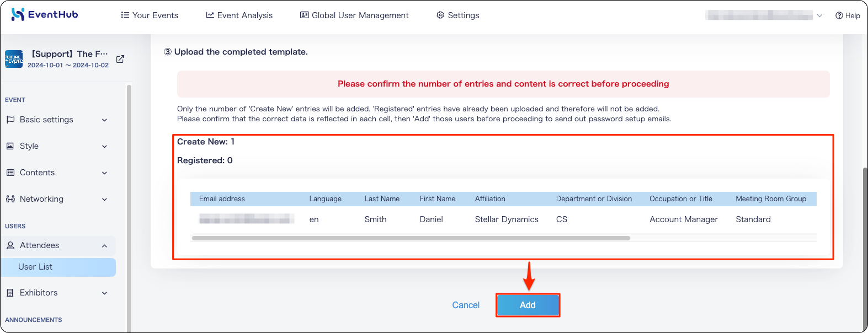Open Your Events menu

[150, 15]
